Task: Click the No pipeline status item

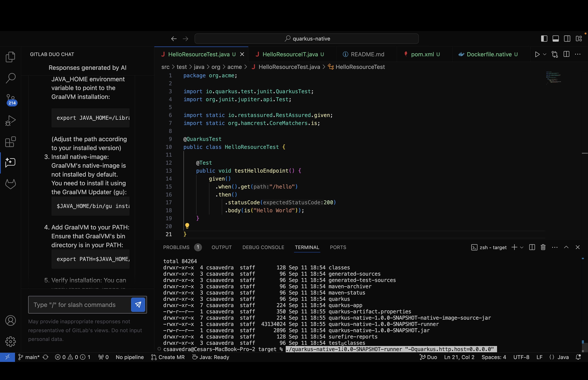Action: click(x=130, y=357)
